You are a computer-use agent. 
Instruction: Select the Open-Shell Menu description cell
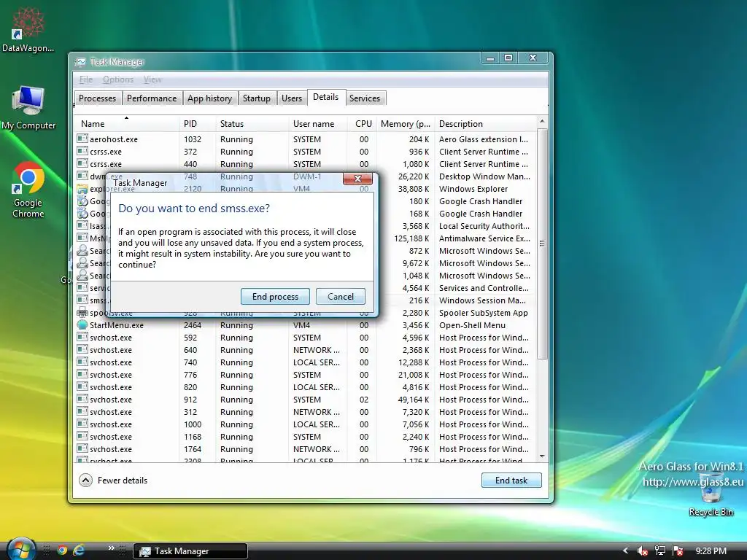[472, 324]
